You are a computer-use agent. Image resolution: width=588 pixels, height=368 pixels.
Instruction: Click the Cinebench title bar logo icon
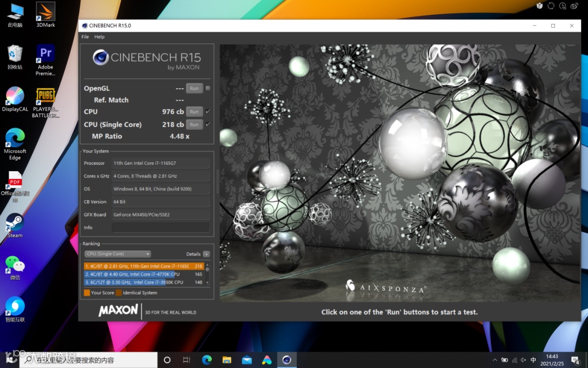pos(85,26)
